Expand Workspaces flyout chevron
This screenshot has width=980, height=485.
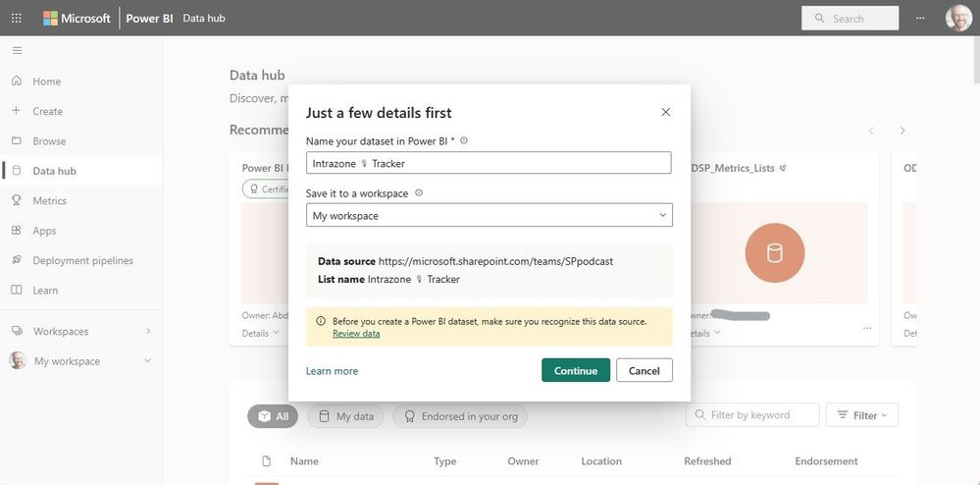point(148,331)
